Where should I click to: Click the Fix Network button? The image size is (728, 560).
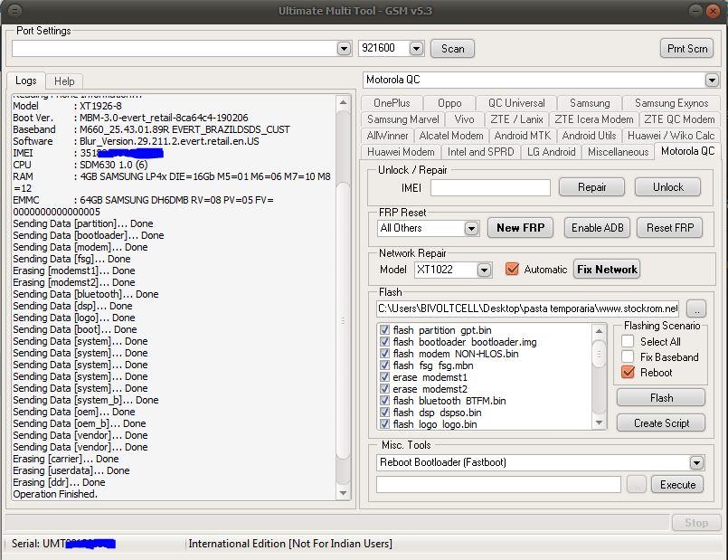click(x=607, y=270)
